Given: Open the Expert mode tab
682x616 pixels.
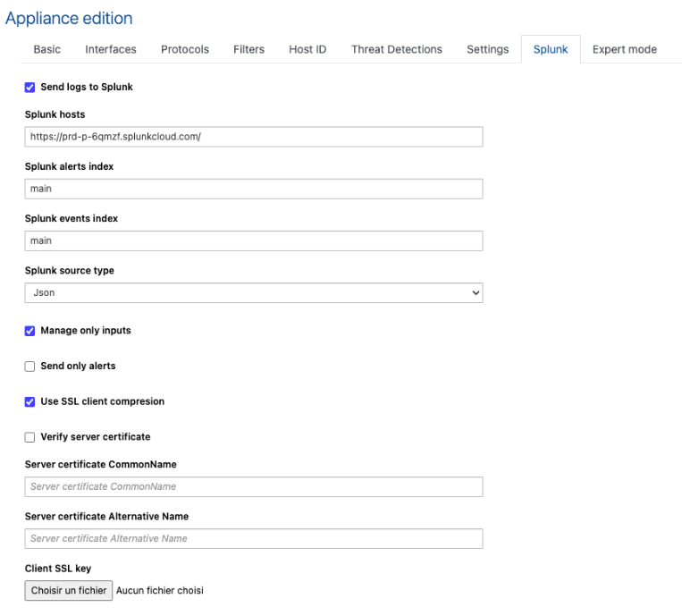Looking at the screenshot, I should coord(624,49).
